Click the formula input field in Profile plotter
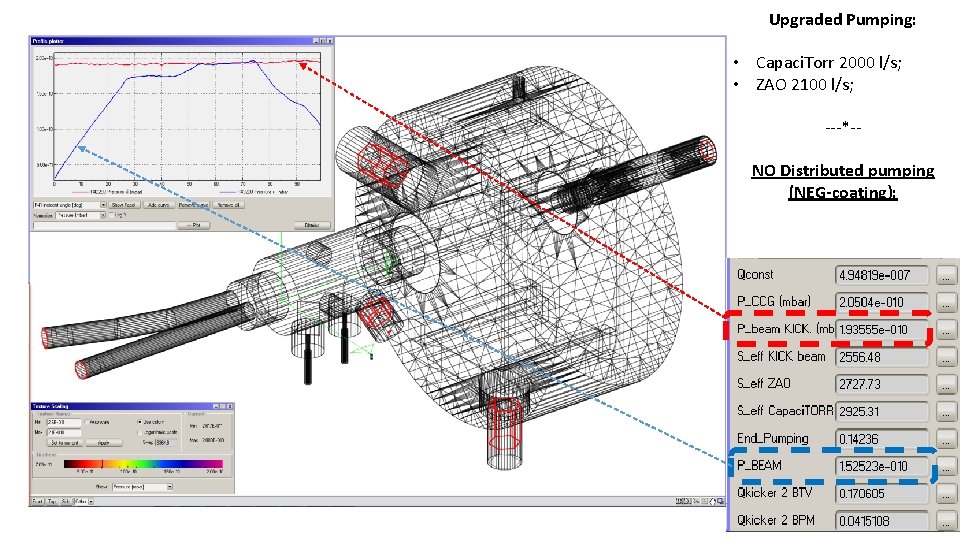The height and width of the screenshot is (540, 960). pyautogui.click(x=104, y=225)
